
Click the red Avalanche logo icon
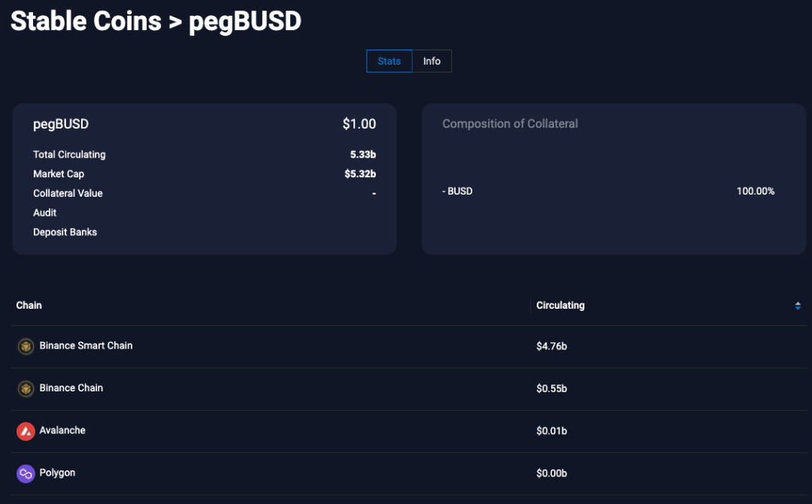(26, 431)
